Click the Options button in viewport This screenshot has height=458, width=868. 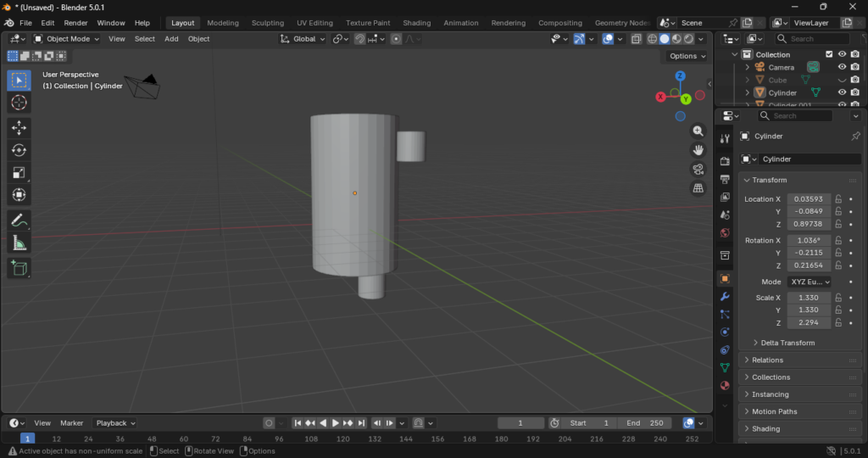pos(687,56)
